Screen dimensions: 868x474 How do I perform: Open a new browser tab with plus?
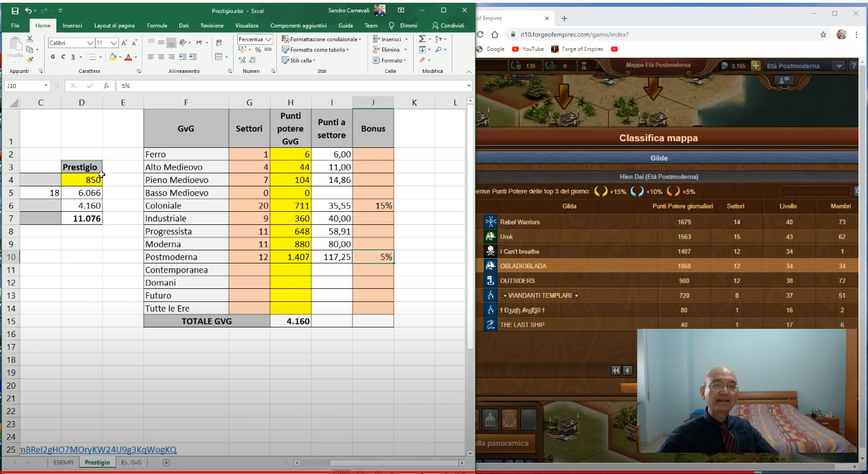point(564,18)
